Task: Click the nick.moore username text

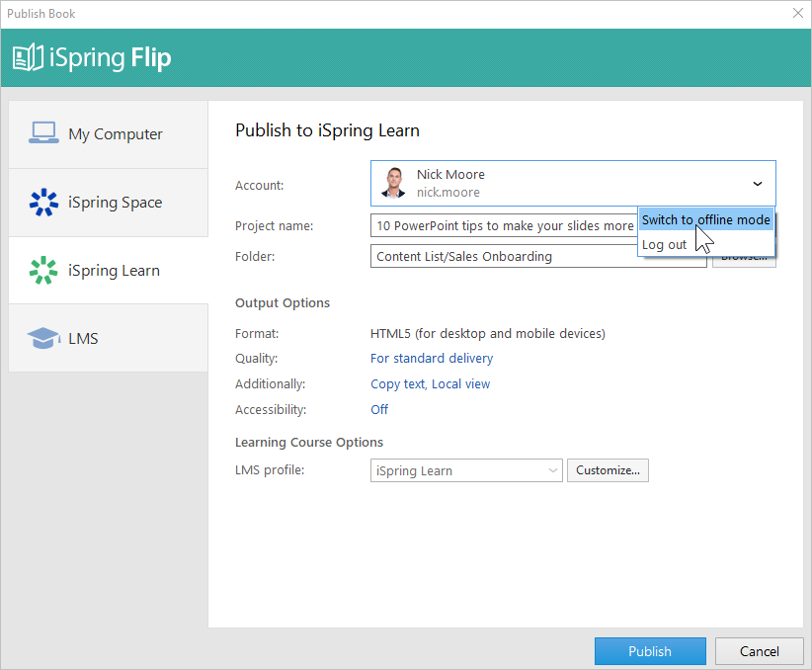Action: click(x=447, y=193)
